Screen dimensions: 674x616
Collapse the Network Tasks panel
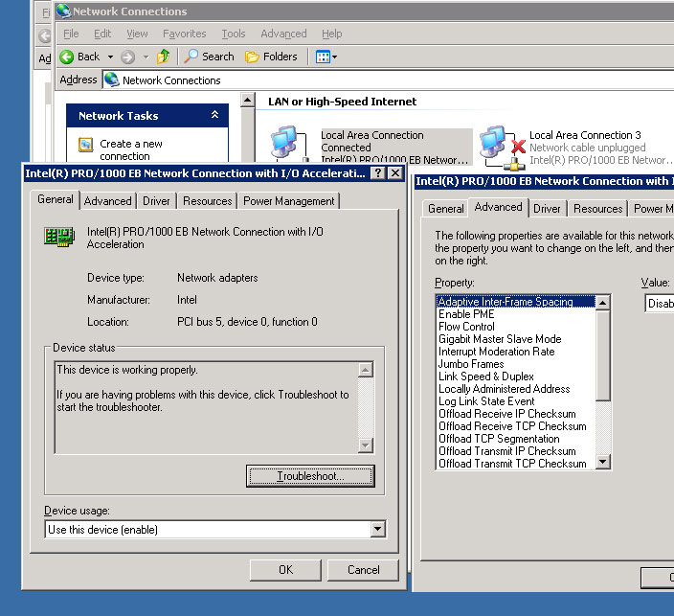click(215, 116)
